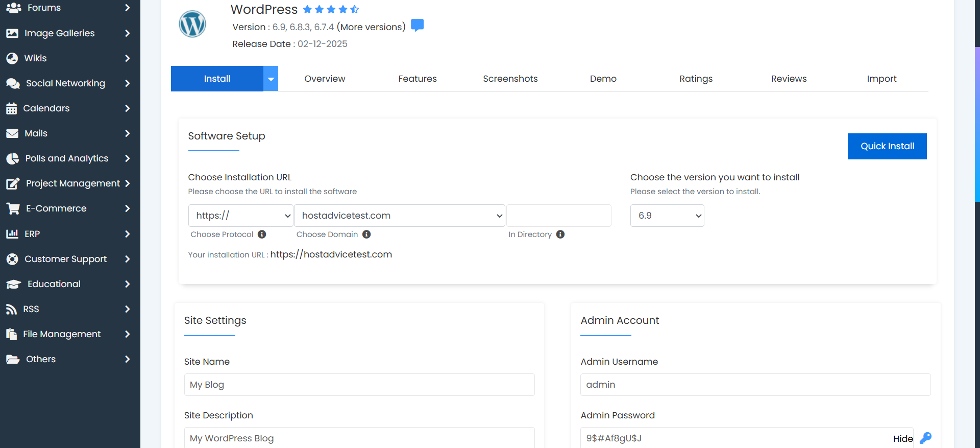Click the Wikis globe icon
Image resolution: width=980 pixels, height=448 pixels.
pyautogui.click(x=12, y=58)
